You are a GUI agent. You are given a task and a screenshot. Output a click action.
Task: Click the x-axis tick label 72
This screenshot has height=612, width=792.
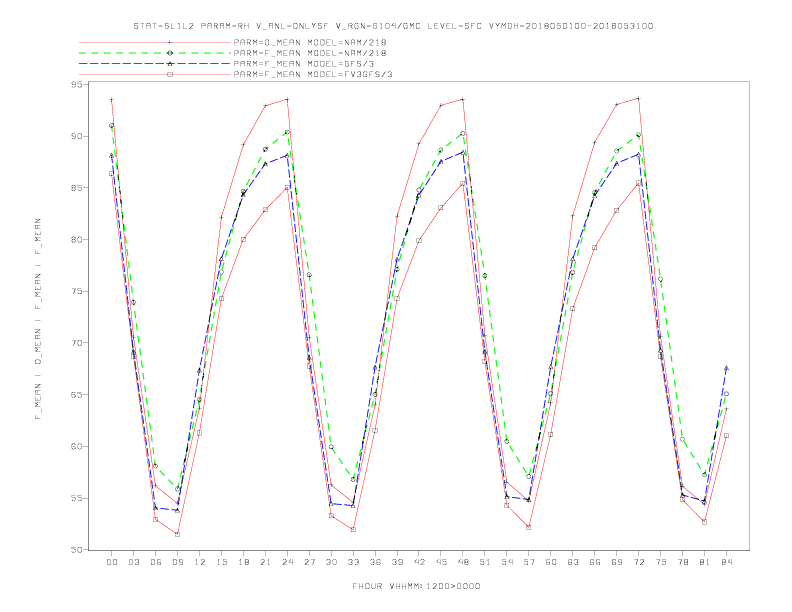pyautogui.click(x=639, y=562)
